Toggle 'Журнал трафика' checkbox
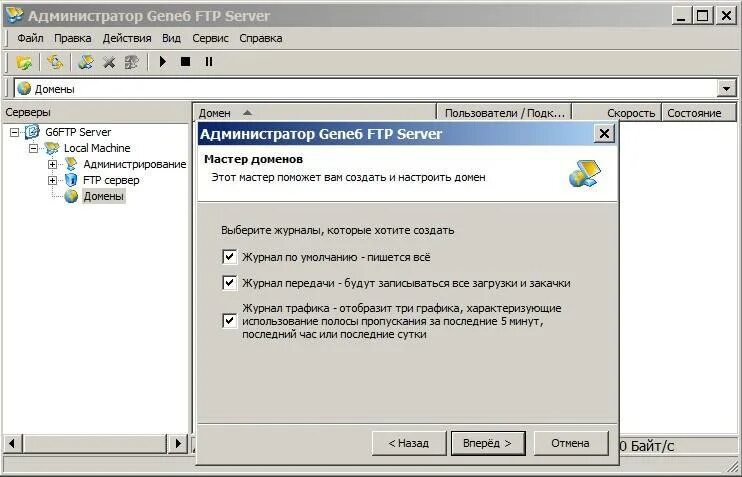Image resolution: width=742 pixels, height=477 pixels. point(230,321)
